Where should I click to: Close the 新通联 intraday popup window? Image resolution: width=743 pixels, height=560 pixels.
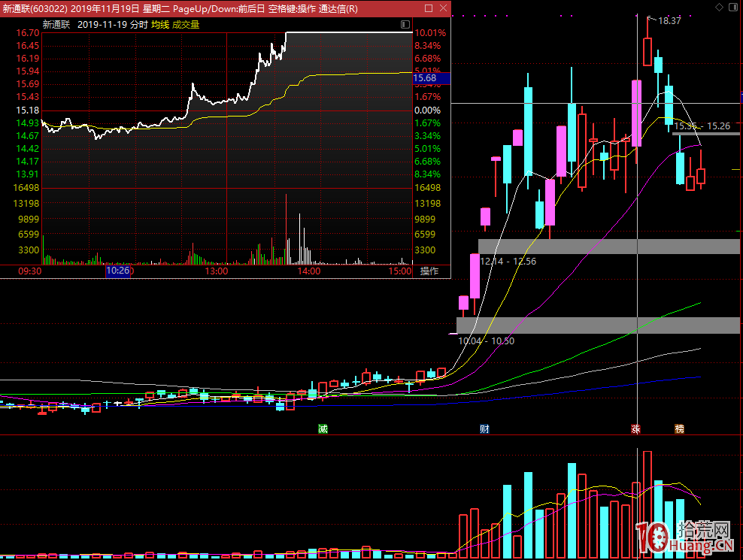(x=443, y=9)
